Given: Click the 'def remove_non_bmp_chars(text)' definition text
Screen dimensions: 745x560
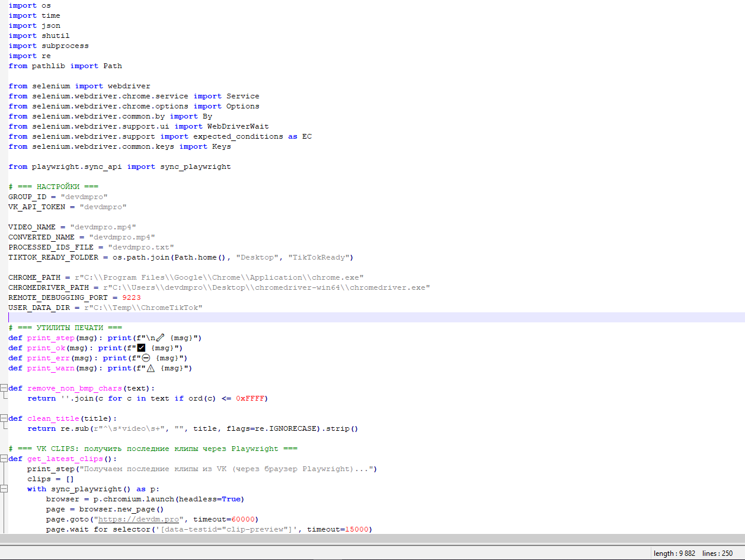Looking at the screenshot, I should (82, 388).
